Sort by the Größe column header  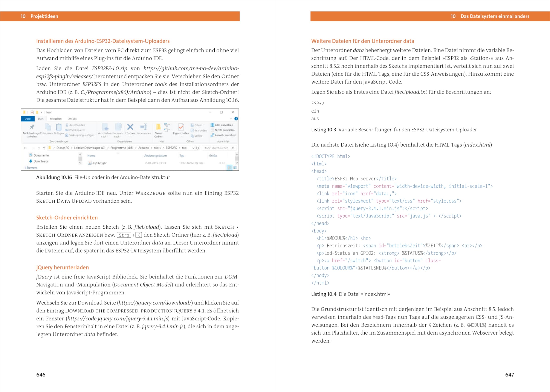(x=213, y=156)
